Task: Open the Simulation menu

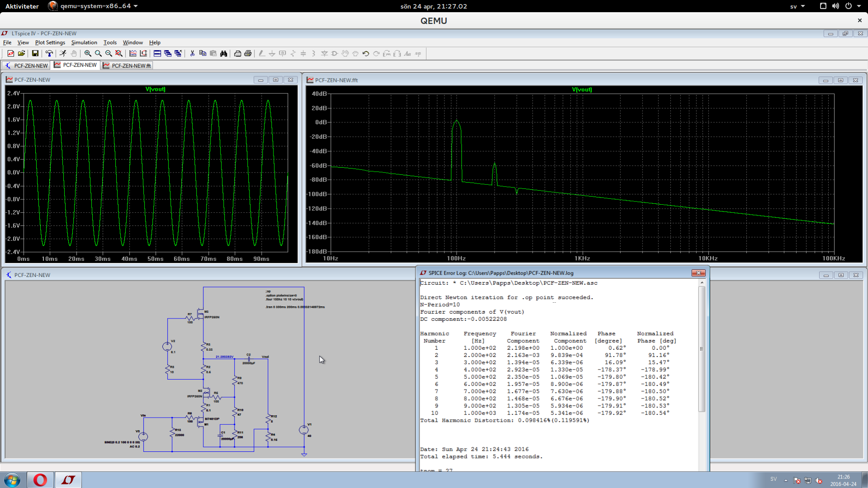Action: (x=84, y=42)
